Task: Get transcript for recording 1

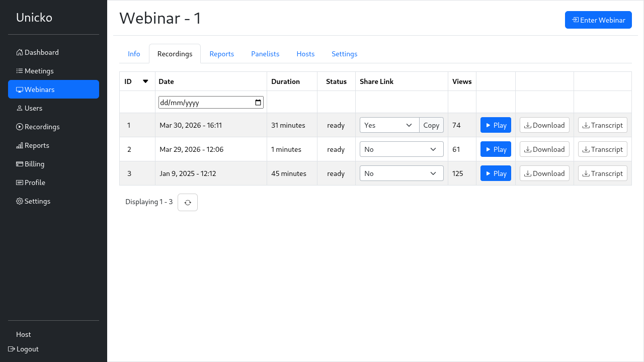Action: tap(603, 125)
